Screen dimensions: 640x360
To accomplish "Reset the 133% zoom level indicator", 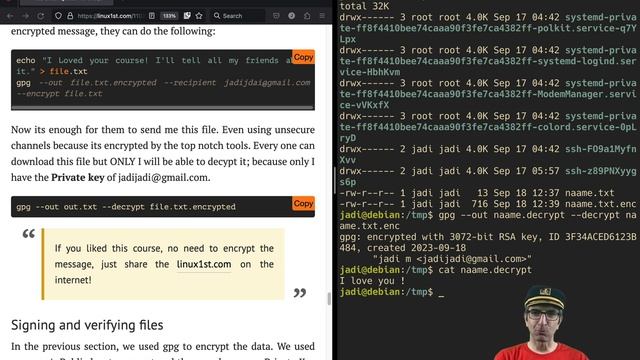I will (x=169, y=16).
